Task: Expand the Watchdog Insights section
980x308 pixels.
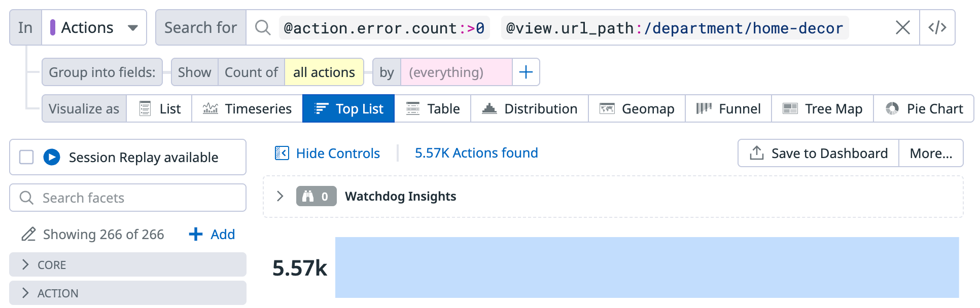Action: point(279,196)
